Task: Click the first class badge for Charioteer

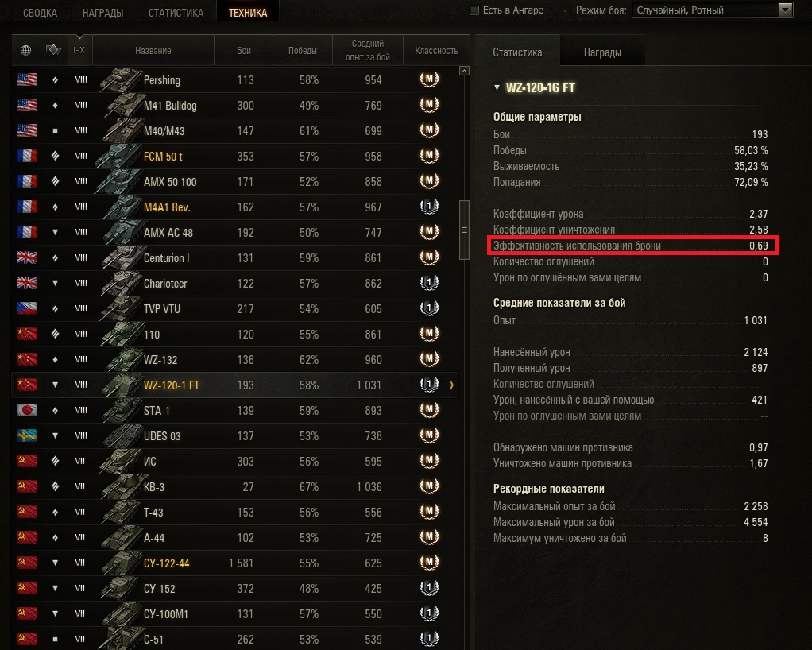Action: 429,283
